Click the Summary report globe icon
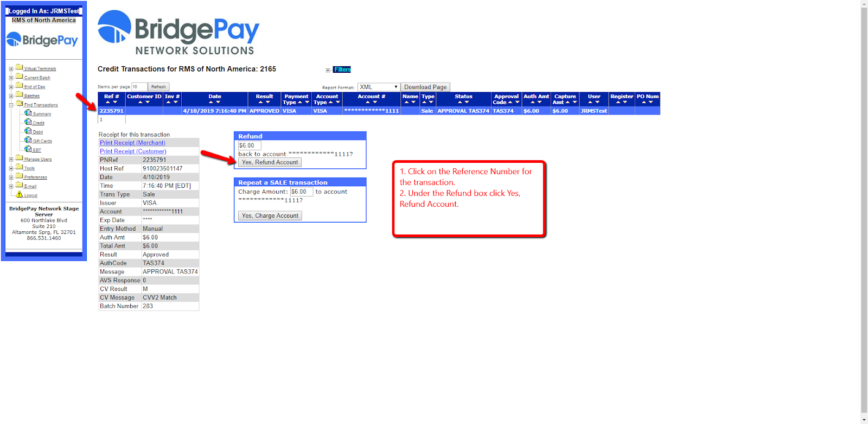The height and width of the screenshot is (424, 868). click(28, 112)
